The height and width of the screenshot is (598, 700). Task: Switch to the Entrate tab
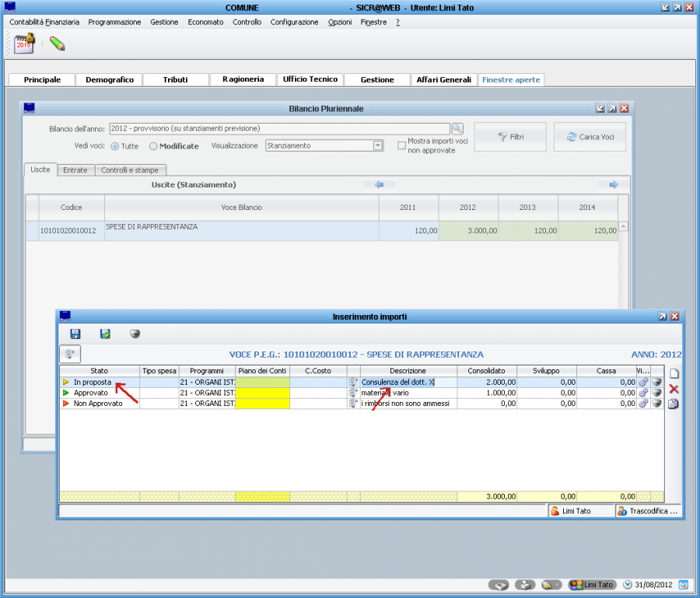(x=75, y=170)
